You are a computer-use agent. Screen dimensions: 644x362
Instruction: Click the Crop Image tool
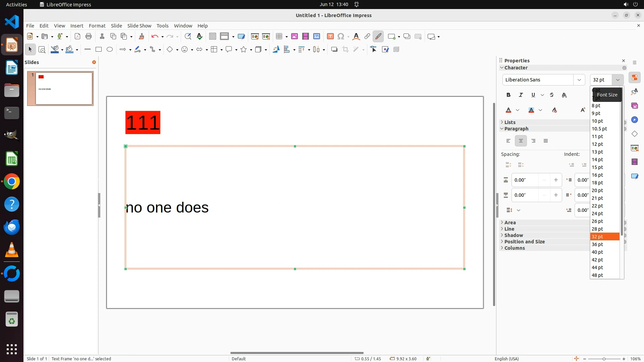(345, 50)
